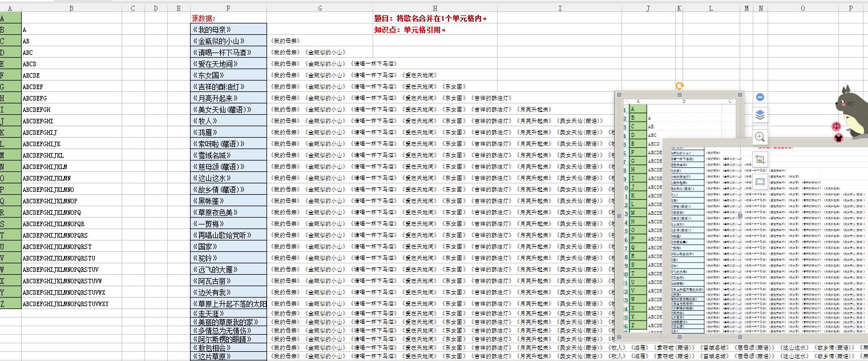The image size is (868, 361).
Task: Select source cell 《边关有我》
Action: tap(228, 292)
